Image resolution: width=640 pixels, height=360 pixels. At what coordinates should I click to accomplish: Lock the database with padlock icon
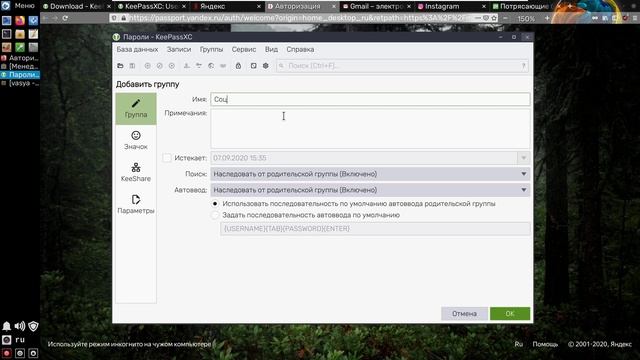(x=238, y=66)
